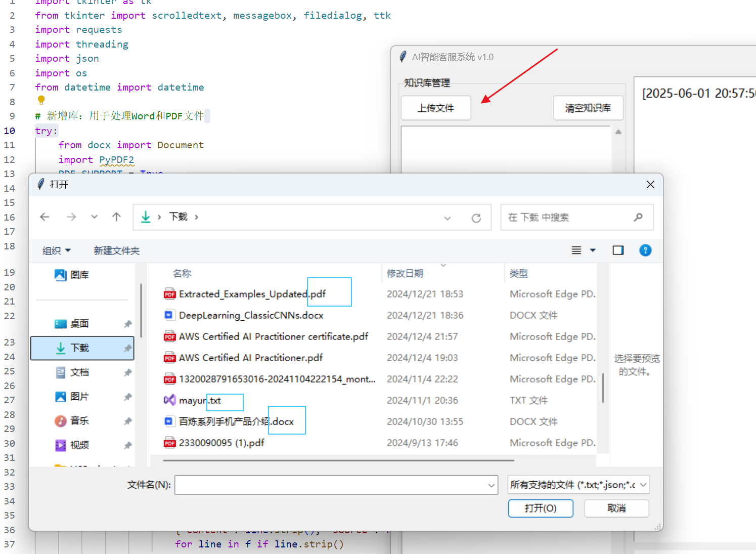The height and width of the screenshot is (554, 756).
Task: Click the back navigation arrow in dialog
Action: (45, 217)
